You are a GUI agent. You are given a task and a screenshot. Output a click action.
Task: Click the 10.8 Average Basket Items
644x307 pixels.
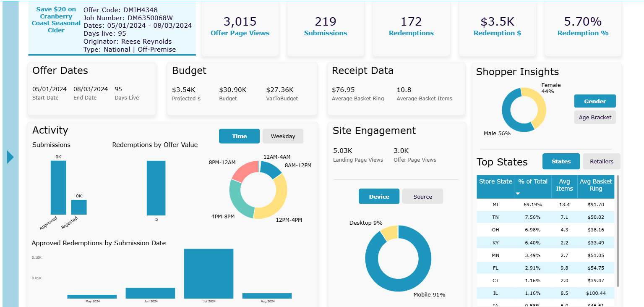pyautogui.click(x=404, y=89)
